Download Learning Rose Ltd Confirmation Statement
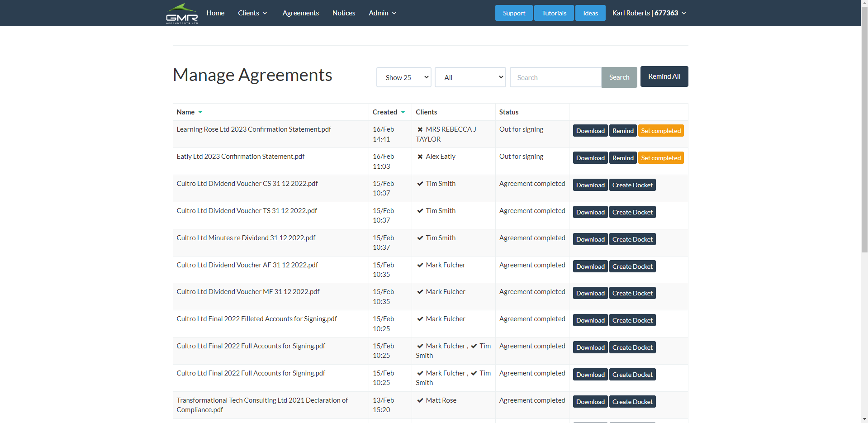This screenshot has width=868, height=423. click(590, 131)
